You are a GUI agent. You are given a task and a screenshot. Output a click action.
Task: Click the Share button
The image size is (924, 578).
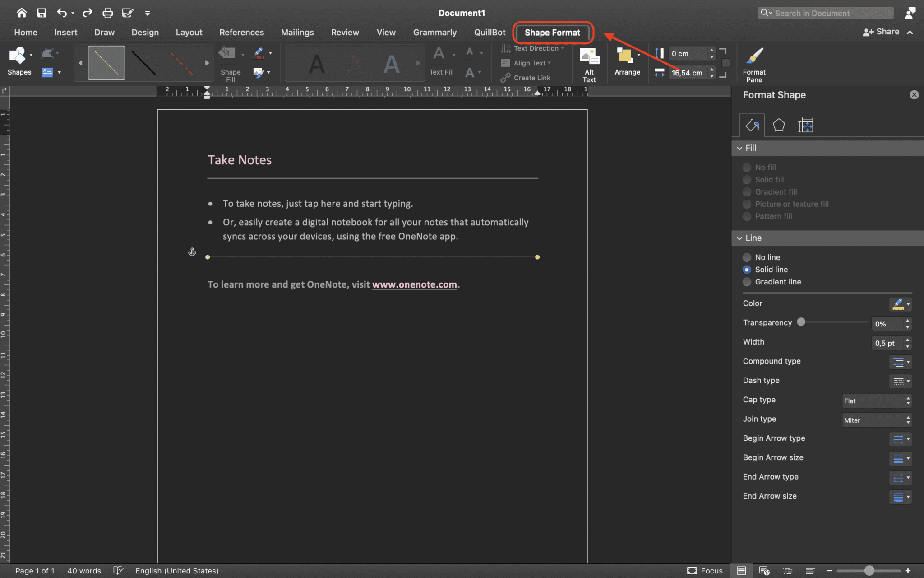pos(886,32)
